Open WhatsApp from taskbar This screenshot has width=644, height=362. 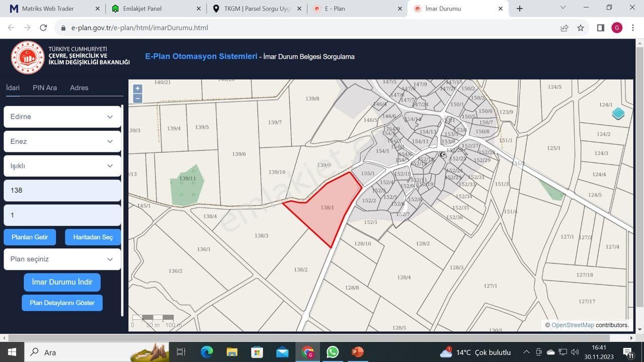[x=333, y=352]
